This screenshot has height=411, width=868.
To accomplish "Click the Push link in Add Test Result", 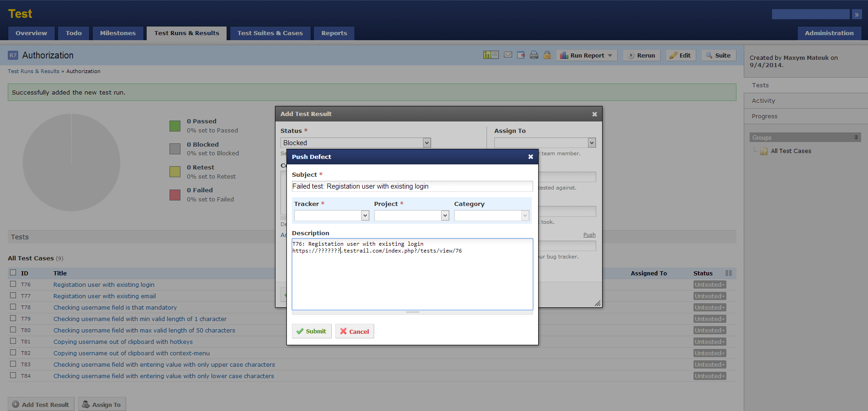I will [x=589, y=235].
